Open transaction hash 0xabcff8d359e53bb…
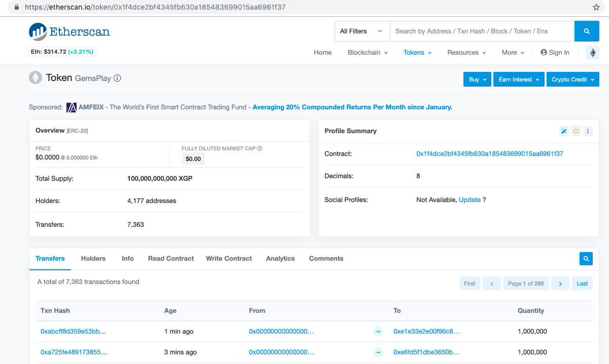The image size is (609, 364). 74,332
